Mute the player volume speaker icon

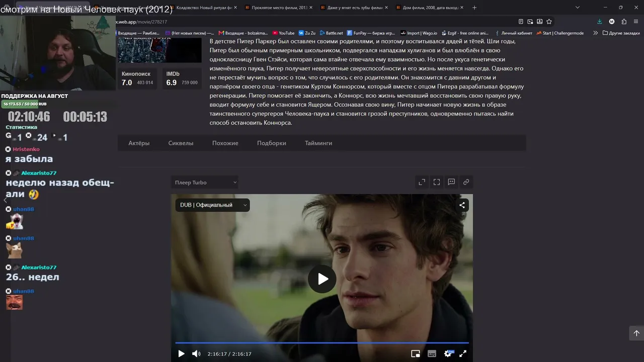(196, 354)
